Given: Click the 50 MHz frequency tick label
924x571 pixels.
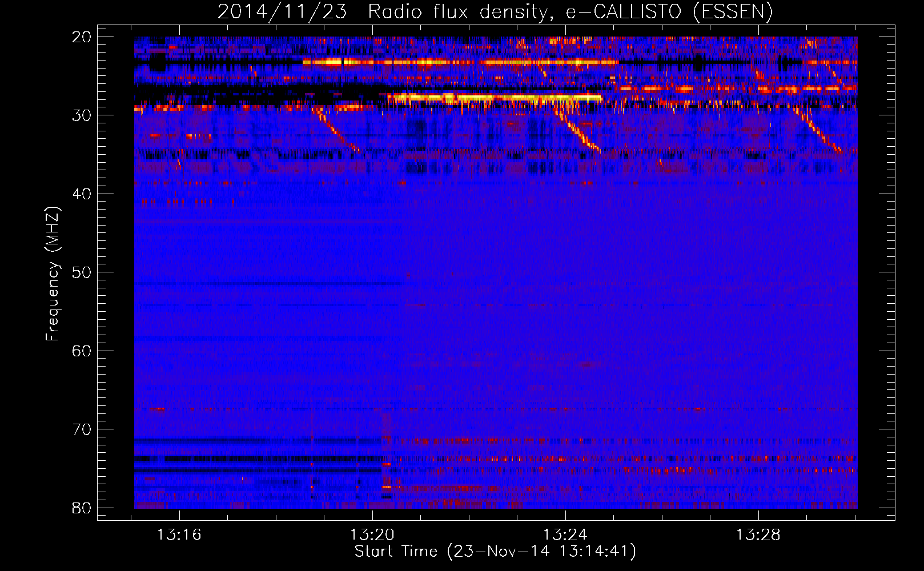Looking at the screenshot, I should (82, 272).
